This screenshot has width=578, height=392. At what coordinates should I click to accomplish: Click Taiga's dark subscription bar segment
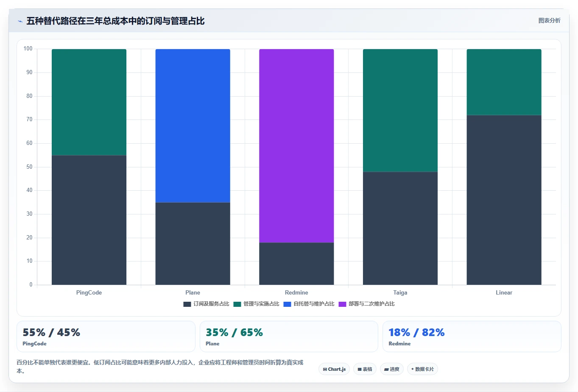[400, 228]
